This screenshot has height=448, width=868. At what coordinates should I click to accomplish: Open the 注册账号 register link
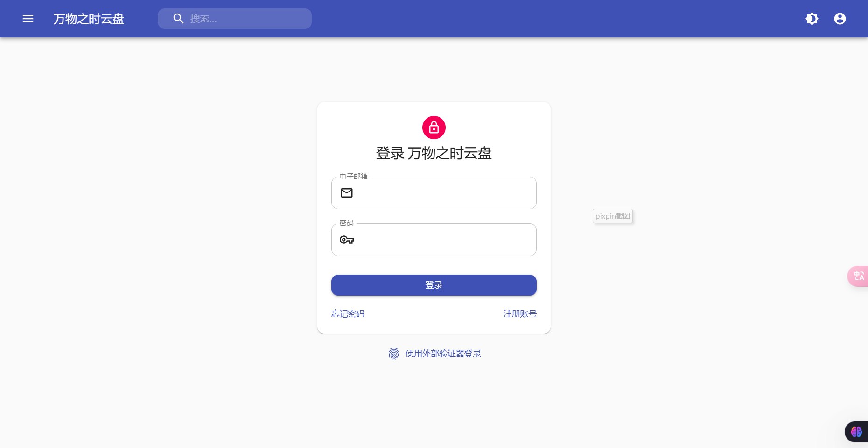[x=520, y=314]
